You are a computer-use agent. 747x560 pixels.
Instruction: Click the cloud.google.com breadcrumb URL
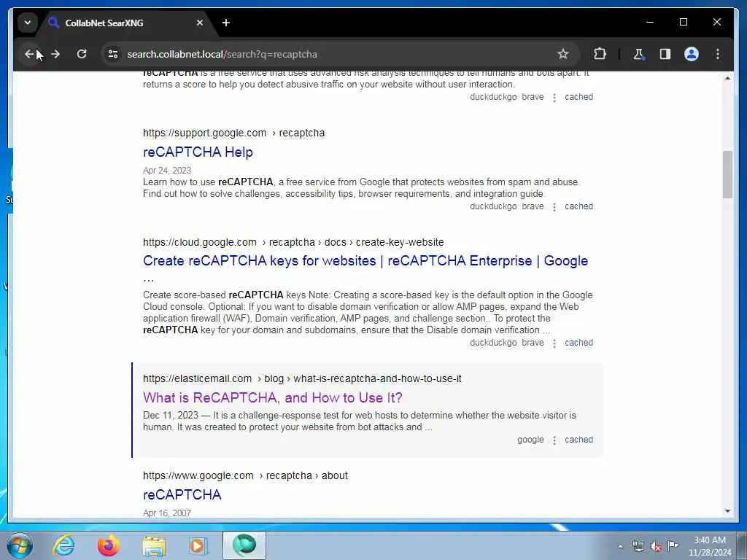293,242
